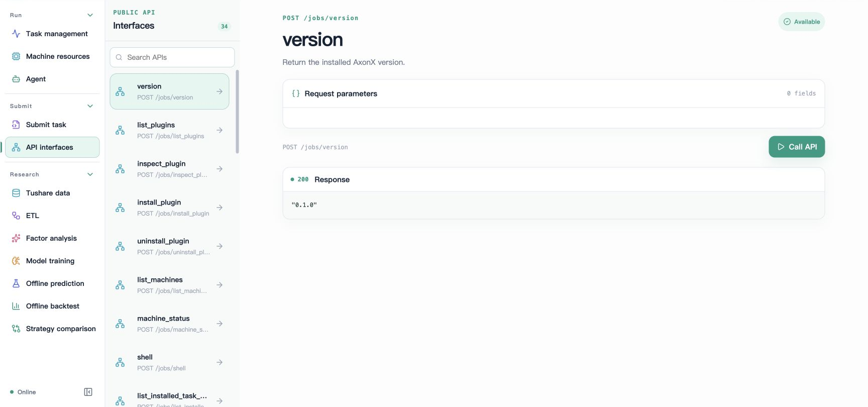Select the list_machines interface
Image resolution: width=868 pixels, height=407 pixels.
coord(169,285)
